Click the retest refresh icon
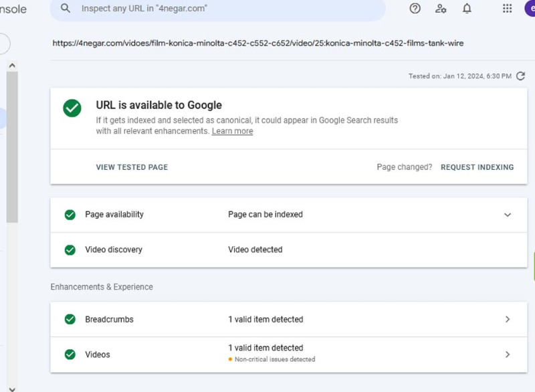Viewport: 535px width, 392px height. point(520,76)
